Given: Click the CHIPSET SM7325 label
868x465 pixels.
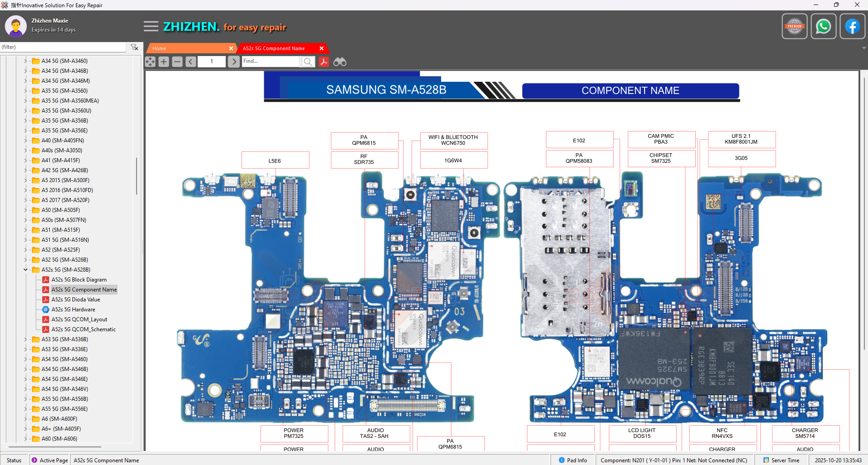Looking at the screenshot, I should 661,158.
